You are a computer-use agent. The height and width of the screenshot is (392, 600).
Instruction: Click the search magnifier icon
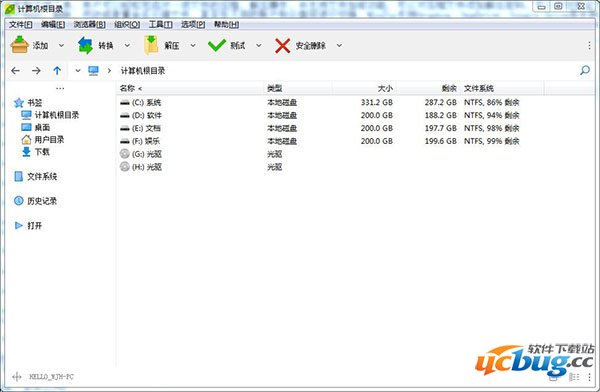(585, 70)
